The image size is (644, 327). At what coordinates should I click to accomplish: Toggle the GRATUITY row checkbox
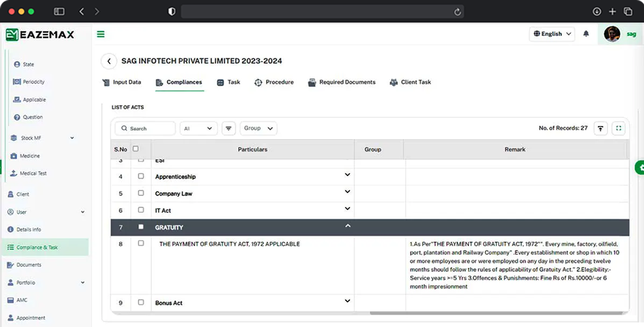(x=141, y=226)
